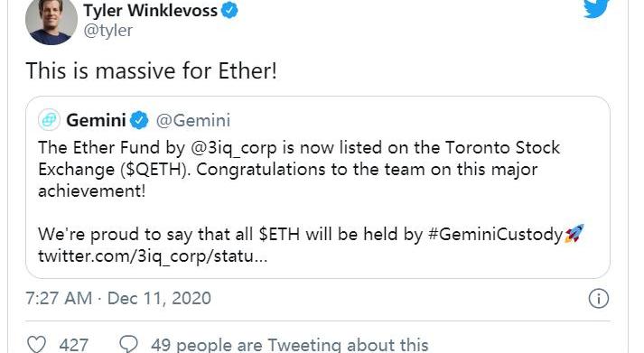The height and width of the screenshot is (353, 644).
Task: Open the @tyler handle
Action: 108,31
